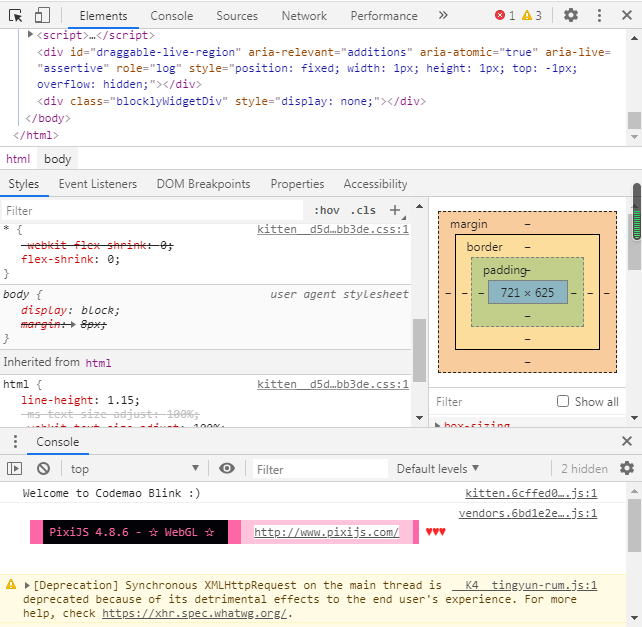The height and width of the screenshot is (627, 642).
Task: Open the Network tab
Action: [x=304, y=16]
